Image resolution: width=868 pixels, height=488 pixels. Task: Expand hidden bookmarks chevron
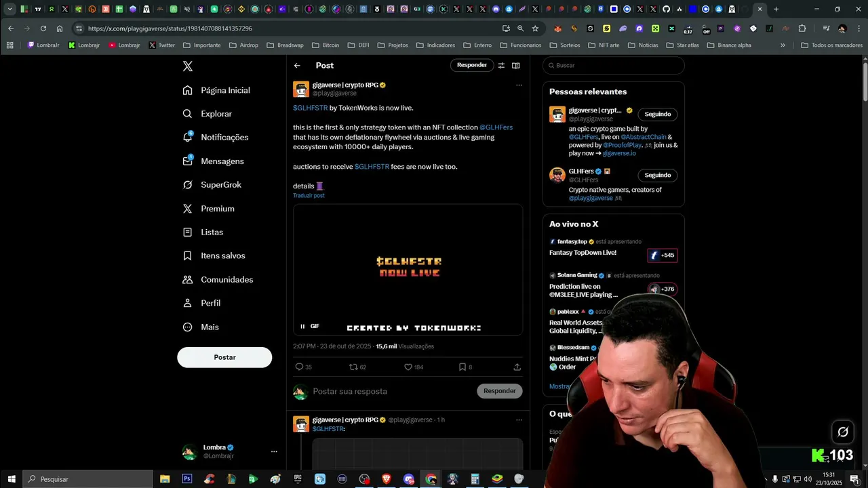tap(783, 45)
